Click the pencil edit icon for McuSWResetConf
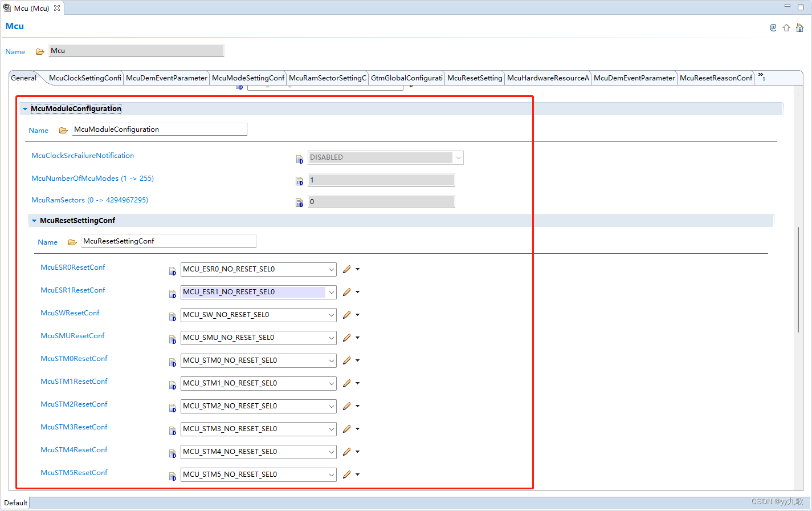This screenshot has width=812, height=511. 346,315
